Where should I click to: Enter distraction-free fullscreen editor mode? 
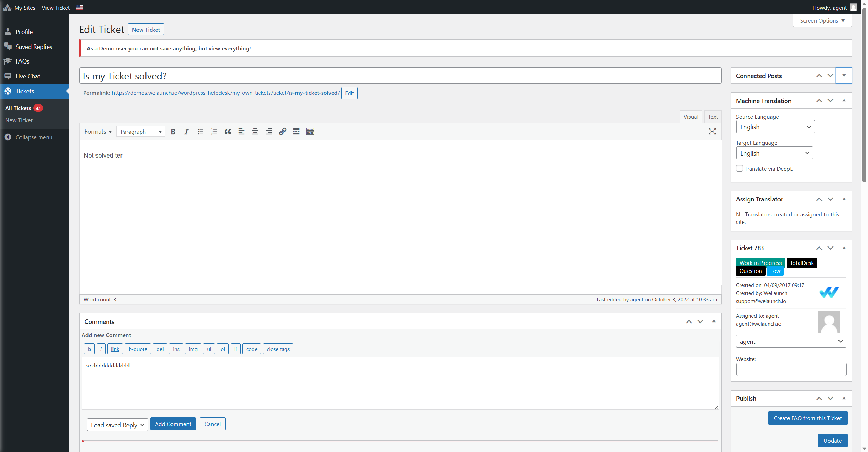coord(712,132)
